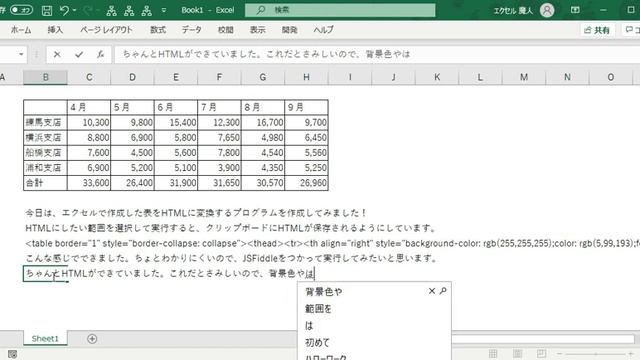Switch to Page Layout view icon
Screen dimensions: 640x360
tap(517, 353)
